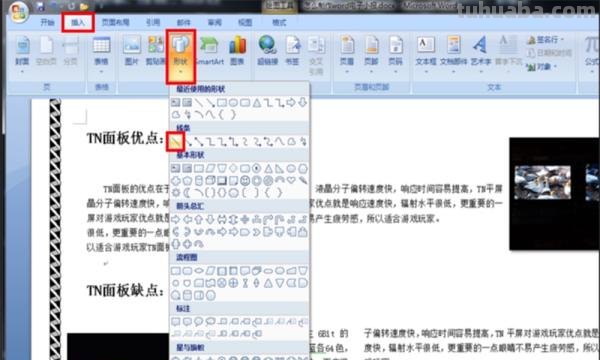600x360 pixels.
Task: Select the triangle in recently used shapes
Action: [257, 103]
